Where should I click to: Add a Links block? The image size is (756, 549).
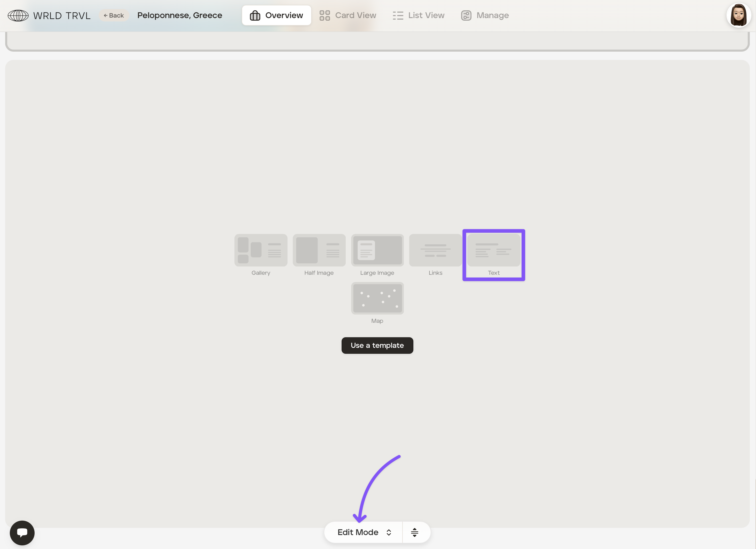pos(435,250)
